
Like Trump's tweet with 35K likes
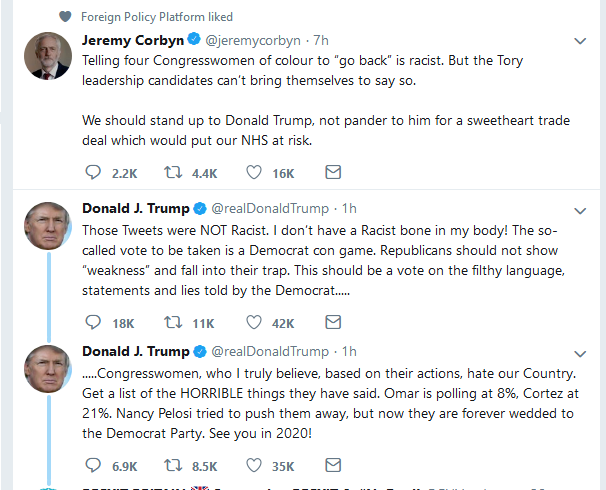[255, 466]
